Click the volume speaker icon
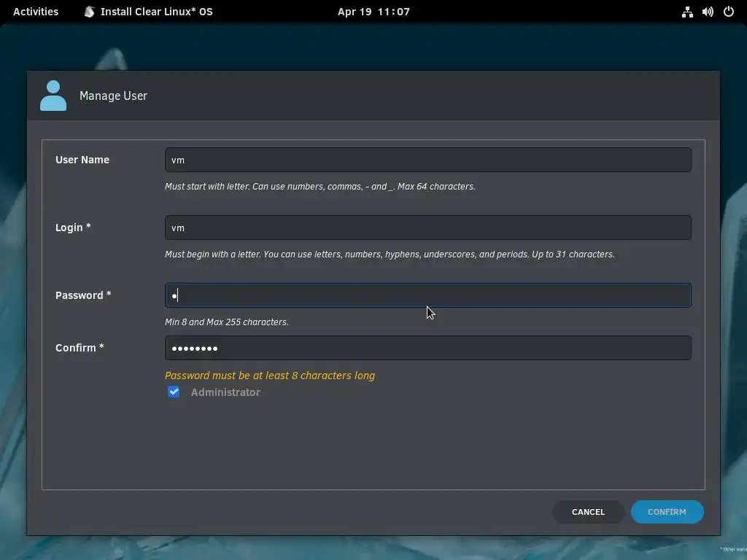The width and height of the screenshot is (747, 560). [708, 12]
